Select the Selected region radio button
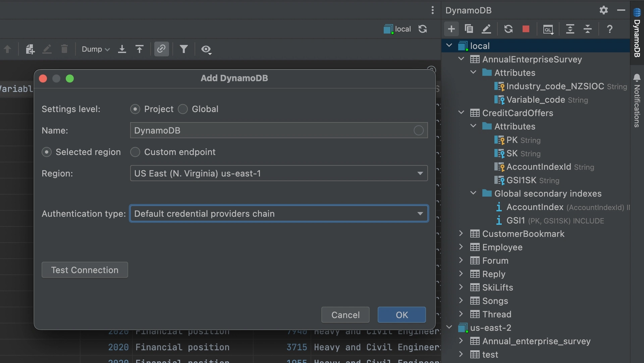The height and width of the screenshot is (363, 644). (47, 152)
